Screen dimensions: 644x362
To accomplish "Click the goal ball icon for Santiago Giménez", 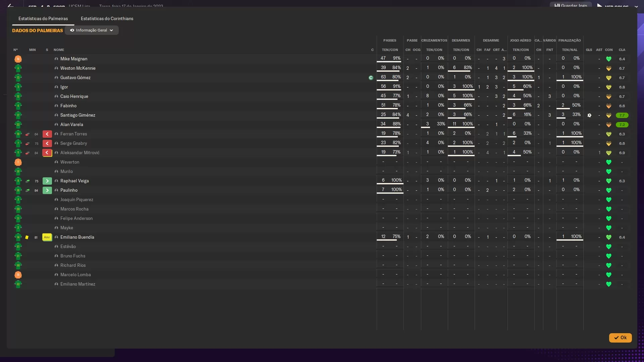I will pyautogui.click(x=589, y=115).
